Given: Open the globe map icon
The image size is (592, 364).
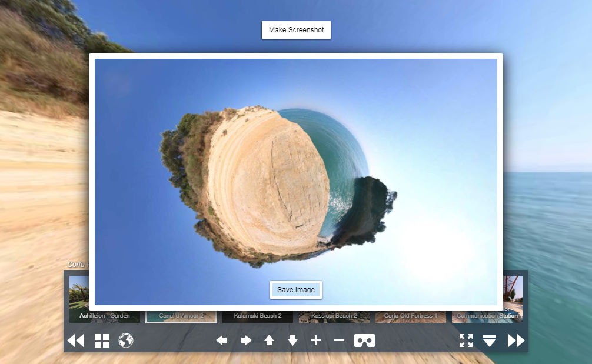Looking at the screenshot, I should pyautogui.click(x=126, y=340).
